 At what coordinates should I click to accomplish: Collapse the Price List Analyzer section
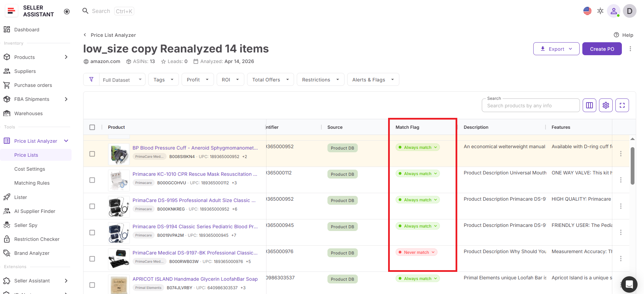click(66, 141)
